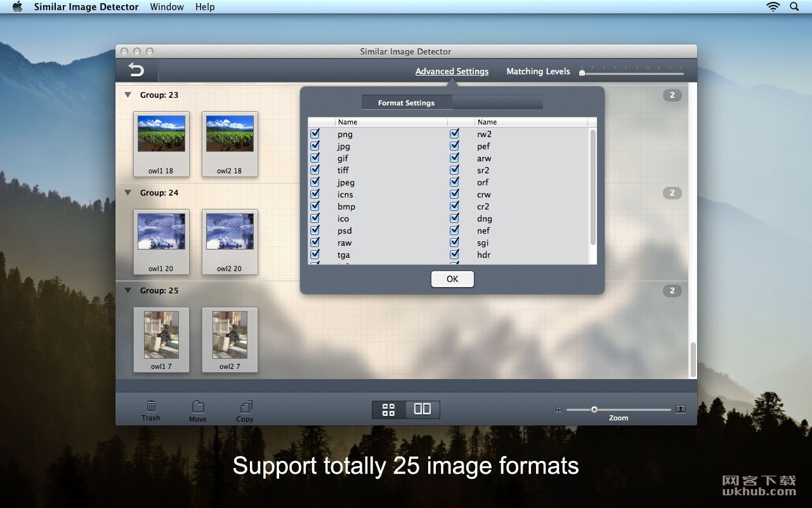Collapse Group: 25 disclosure triangle
The width and height of the screenshot is (812, 508).
click(128, 291)
